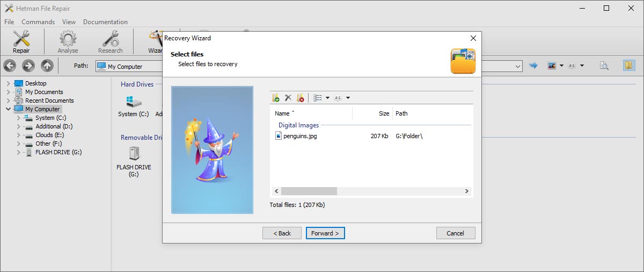Collapse the My Computer tree node

coord(8,109)
